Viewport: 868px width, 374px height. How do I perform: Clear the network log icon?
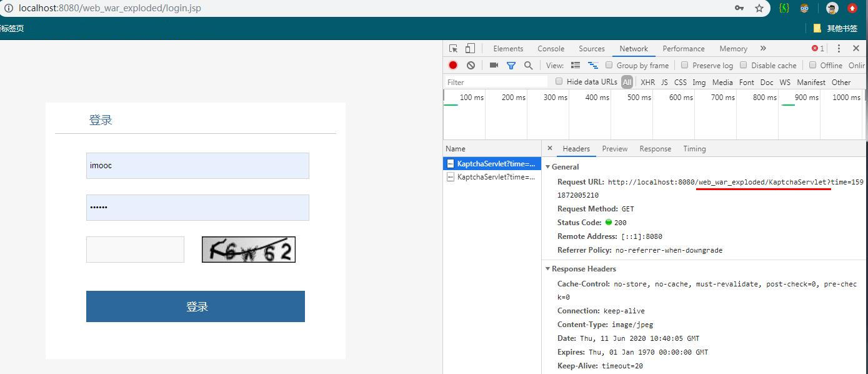(471, 65)
